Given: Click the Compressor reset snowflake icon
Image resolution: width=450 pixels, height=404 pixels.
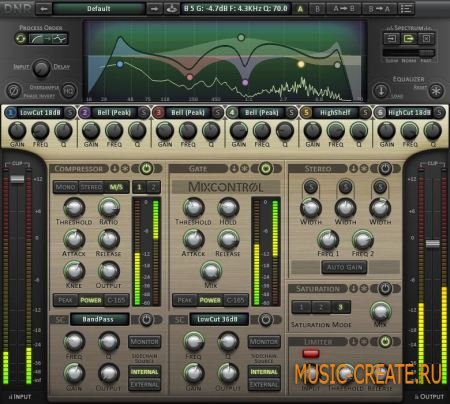Looking at the screenshot, I should tap(125, 169).
